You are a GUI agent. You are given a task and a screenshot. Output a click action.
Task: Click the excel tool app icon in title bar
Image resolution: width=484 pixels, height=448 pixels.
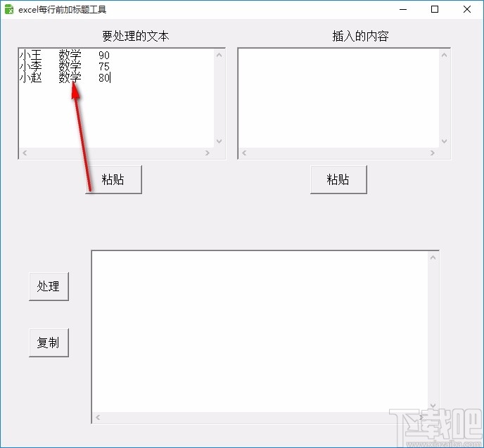pos(9,9)
